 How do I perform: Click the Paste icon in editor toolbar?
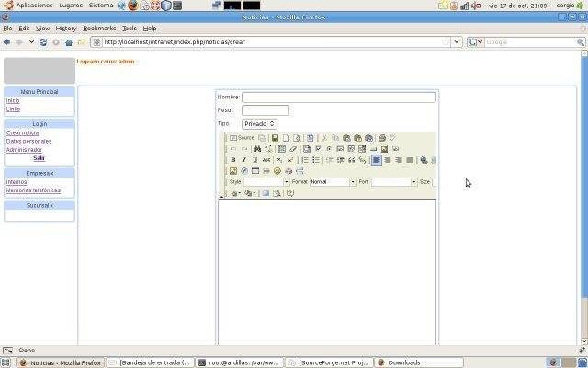346,138
